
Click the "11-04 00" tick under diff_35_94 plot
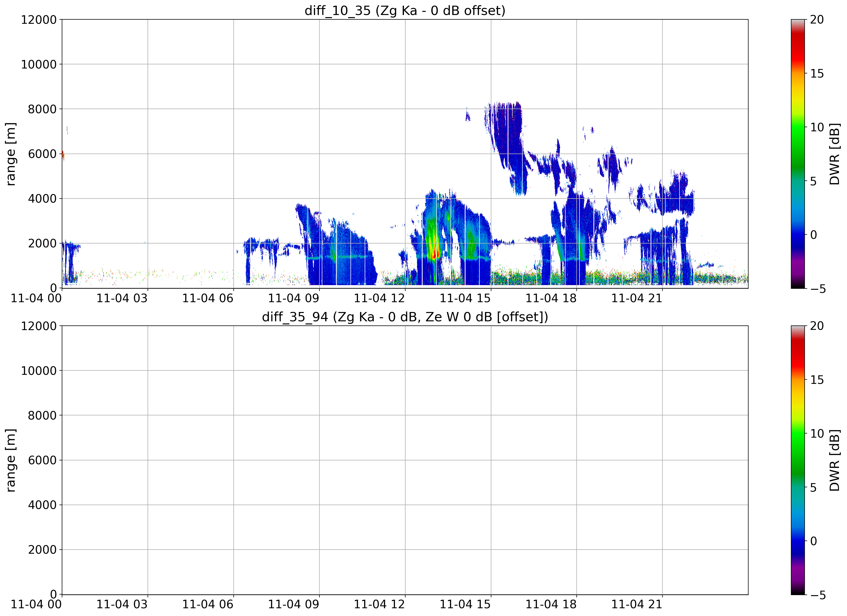point(36,604)
